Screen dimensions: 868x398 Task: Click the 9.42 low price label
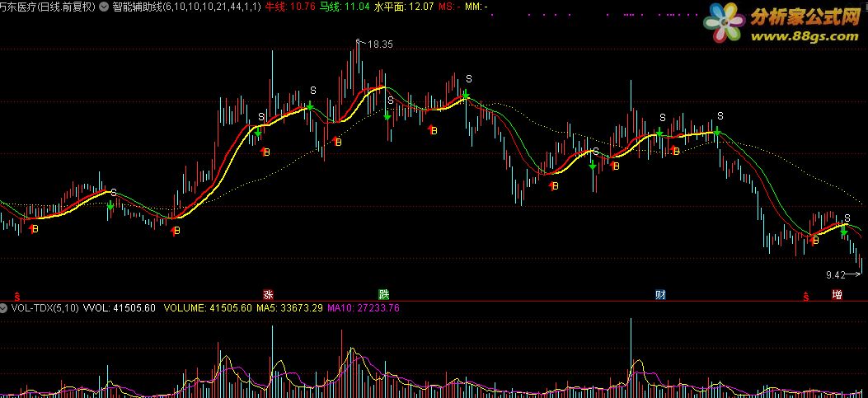tap(835, 274)
